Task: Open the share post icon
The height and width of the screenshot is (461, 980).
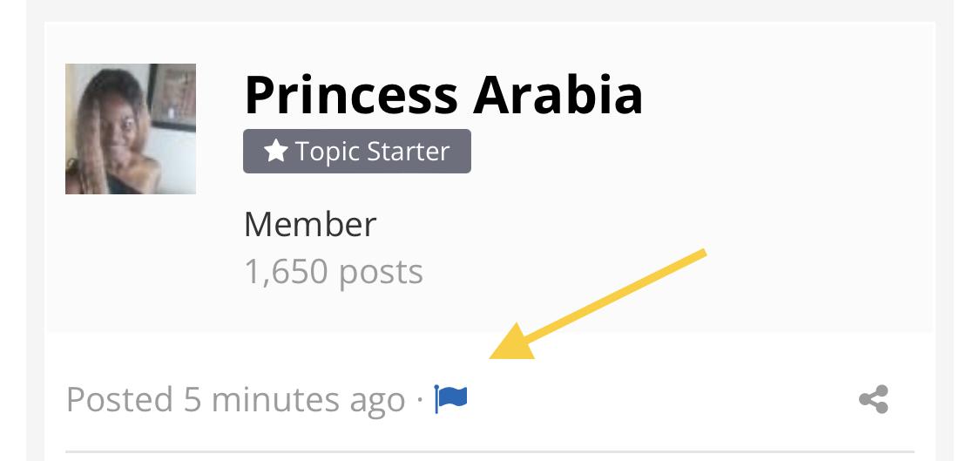Action: coord(873,400)
